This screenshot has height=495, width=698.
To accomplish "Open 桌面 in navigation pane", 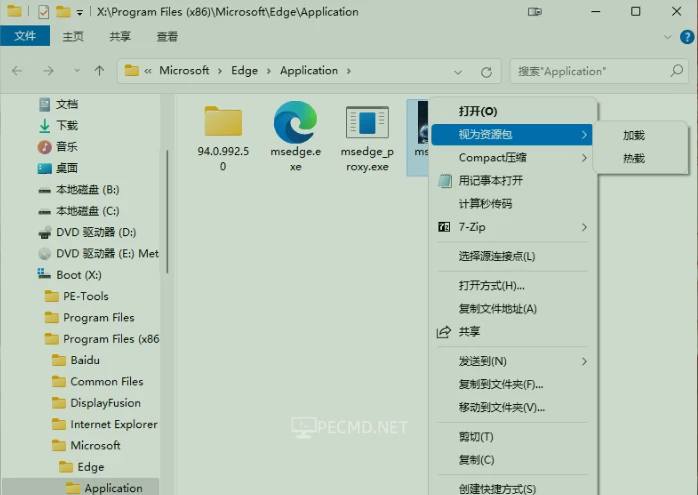I will [67, 168].
